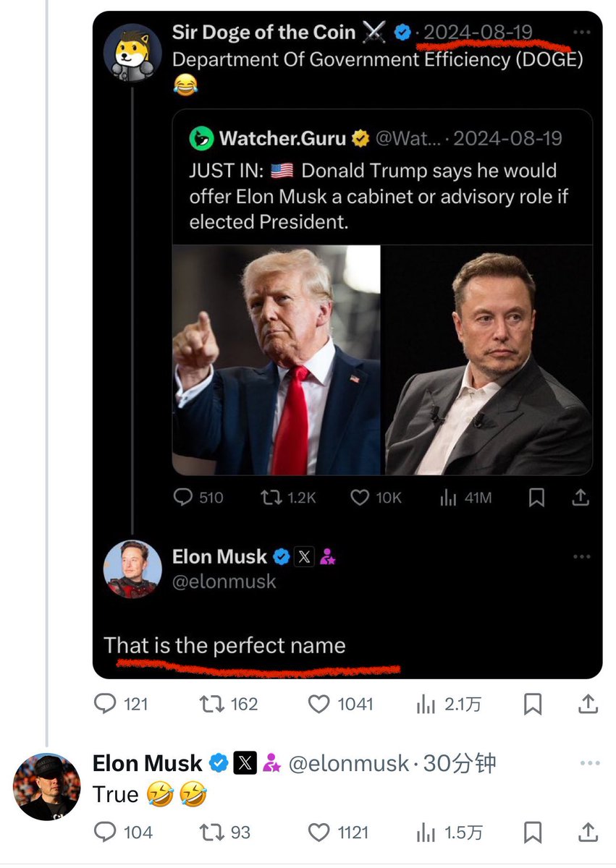Share the "True" tweet via share icon
This screenshot has width=616, height=868.
[589, 833]
